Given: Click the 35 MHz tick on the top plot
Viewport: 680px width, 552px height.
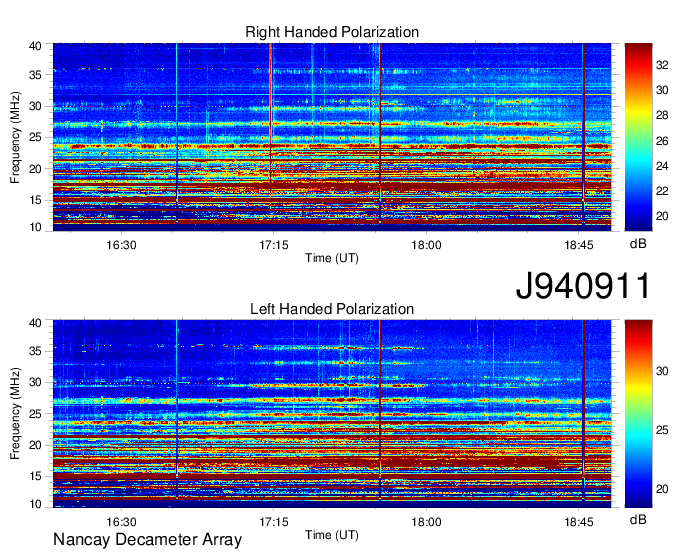Looking at the screenshot, I should point(35,75).
